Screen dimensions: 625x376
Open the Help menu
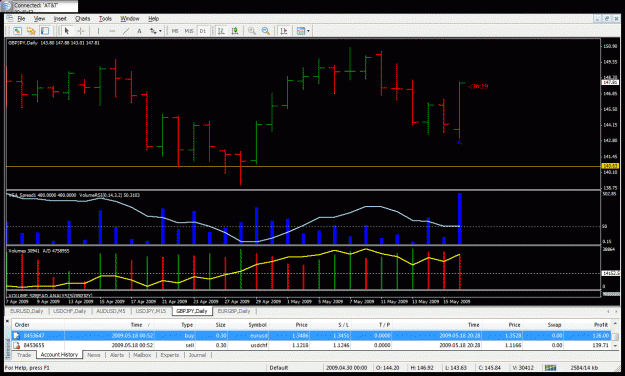pos(153,18)
